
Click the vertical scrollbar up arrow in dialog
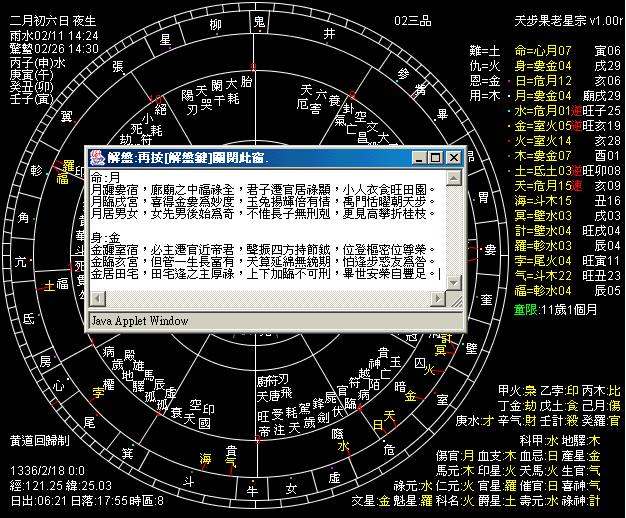click(x=454, y=177)
